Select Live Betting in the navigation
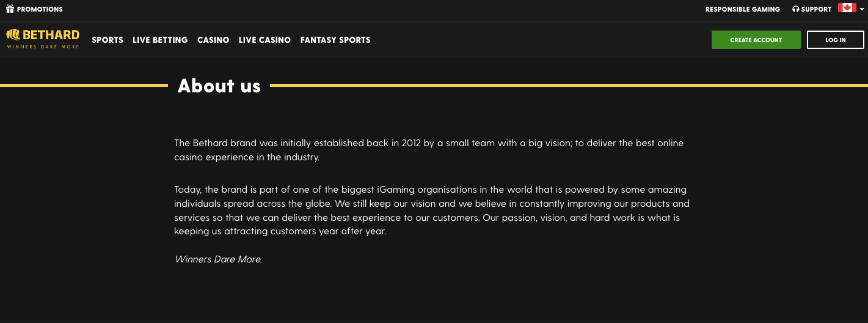Viewport: 868px width, 323px height. tap(160, 40)
